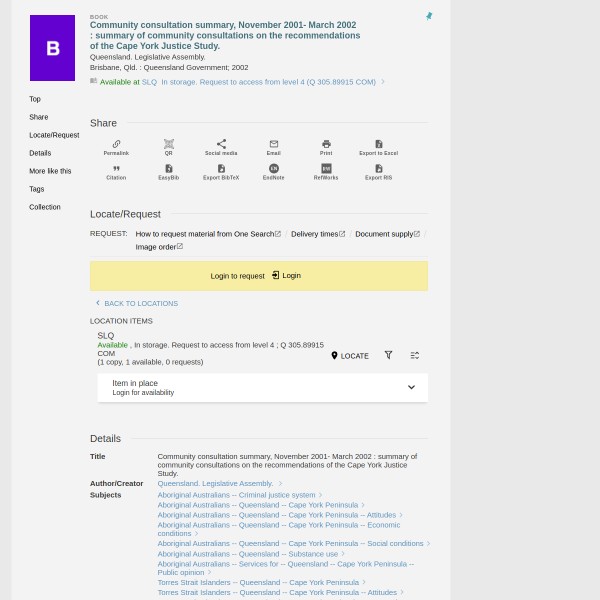The height and width of the screenshot is (600, 600).
Task: Open the location items filter icon
Action: click(x=388, y=355)
